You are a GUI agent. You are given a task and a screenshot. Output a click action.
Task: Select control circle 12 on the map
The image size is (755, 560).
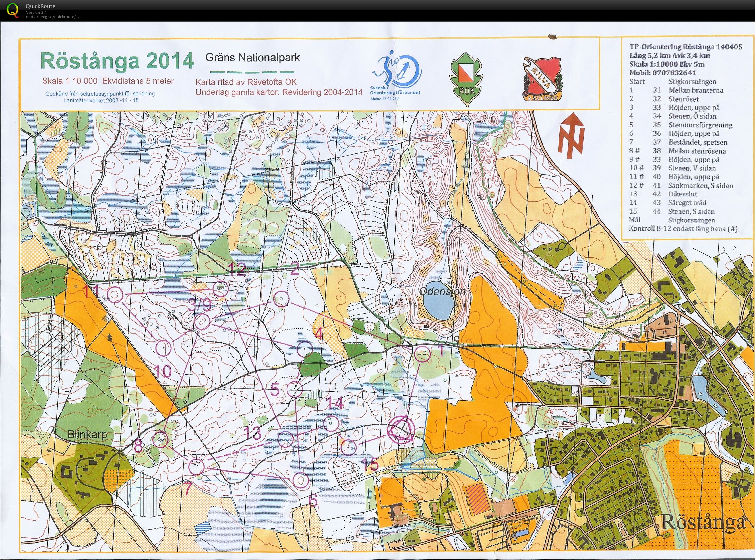[220, 288]
